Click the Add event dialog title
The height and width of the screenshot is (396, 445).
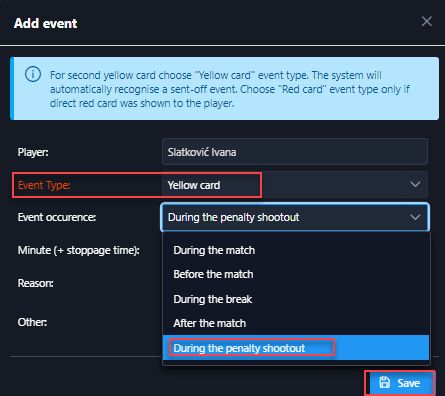pyautogui.click(x=46, y=23)
